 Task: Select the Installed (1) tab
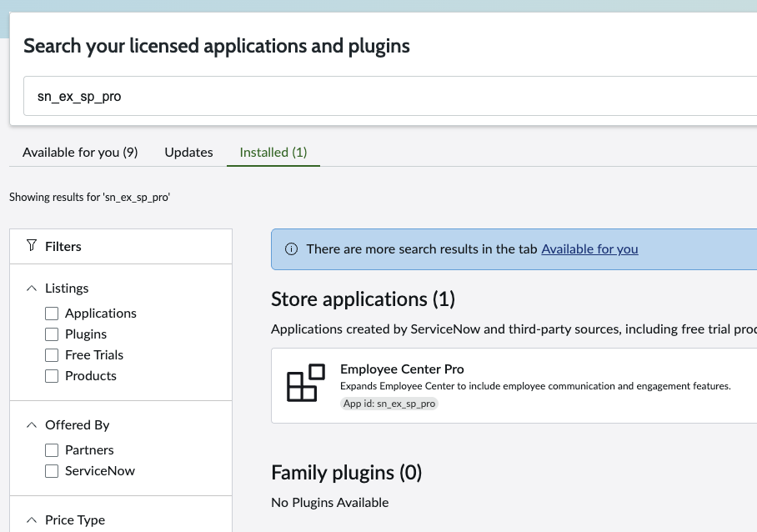273,152
